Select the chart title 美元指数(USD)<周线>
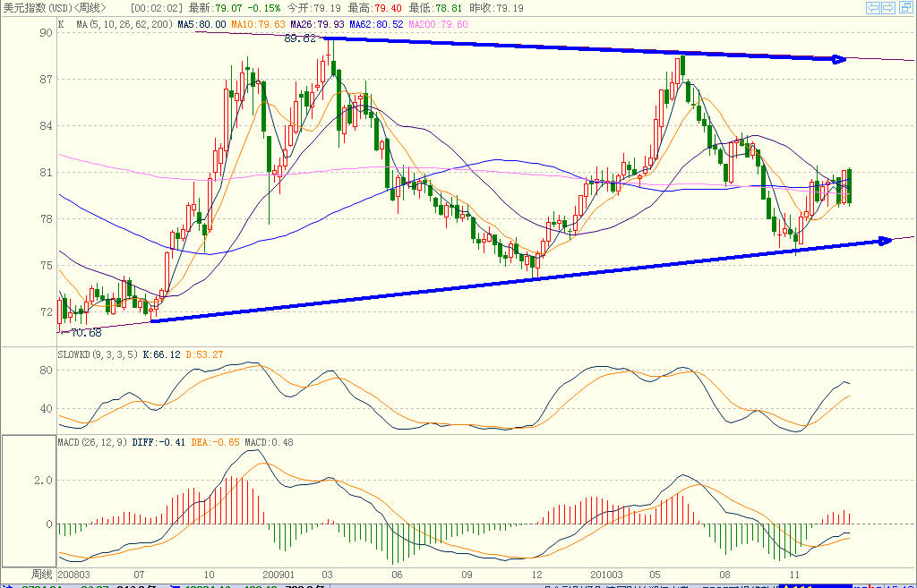 click(x=54, y=8)
